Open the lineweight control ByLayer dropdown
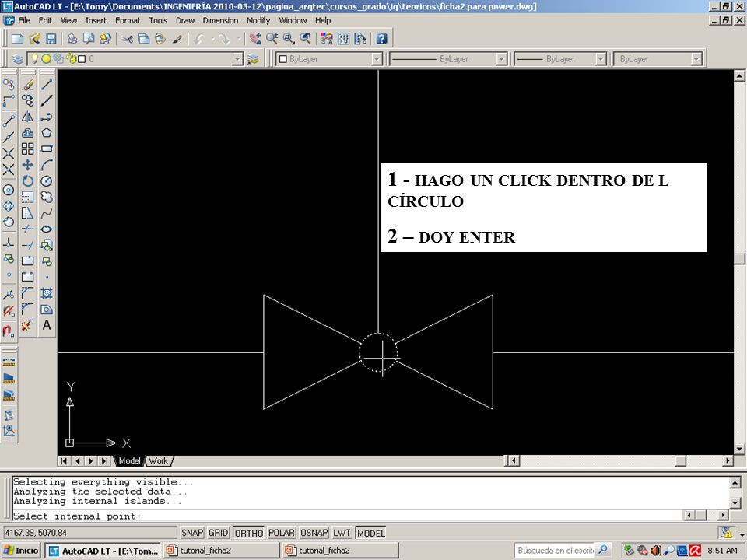This screenshot has height=560, width=747. pyautogui.click(x=601, y=59)
